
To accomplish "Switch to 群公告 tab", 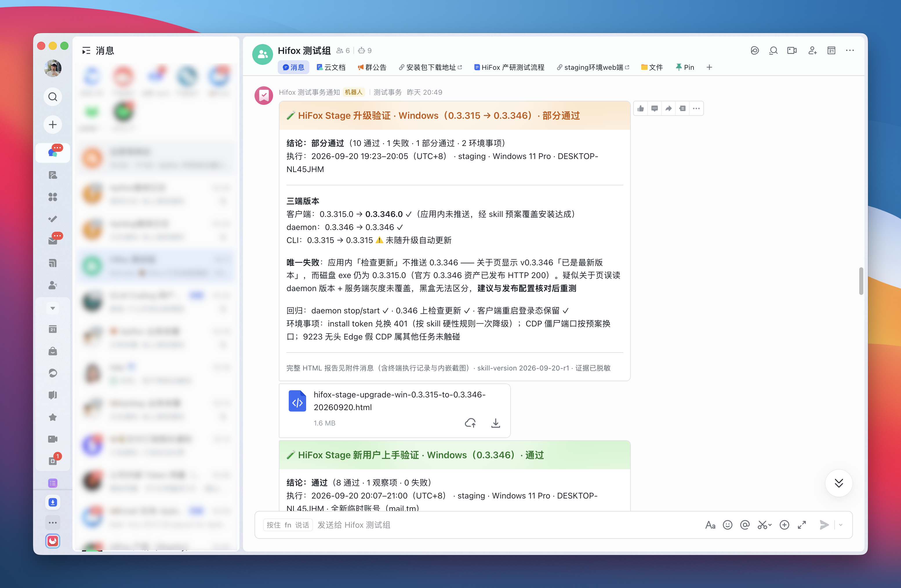I will click(372, 67).
